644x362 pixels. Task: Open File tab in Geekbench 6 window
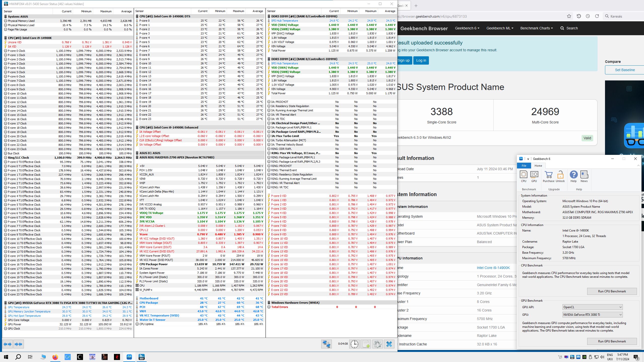tap(524, 166)
